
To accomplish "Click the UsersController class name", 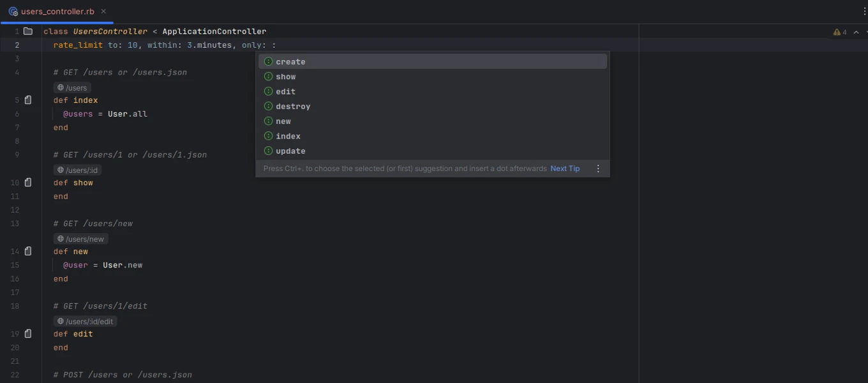I will point(110,31).
